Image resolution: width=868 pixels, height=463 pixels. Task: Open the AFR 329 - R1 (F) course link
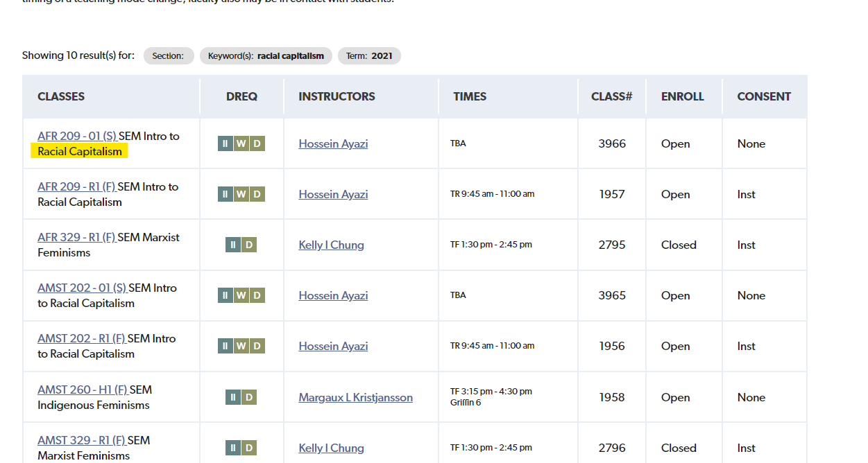[x=76, y=237]
